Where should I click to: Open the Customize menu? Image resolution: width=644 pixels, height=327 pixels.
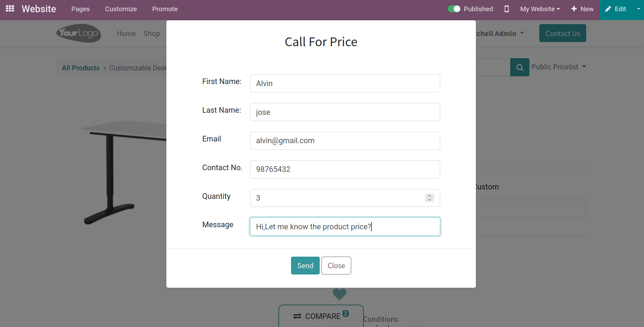pyautogui.click(x=121, y=9)
